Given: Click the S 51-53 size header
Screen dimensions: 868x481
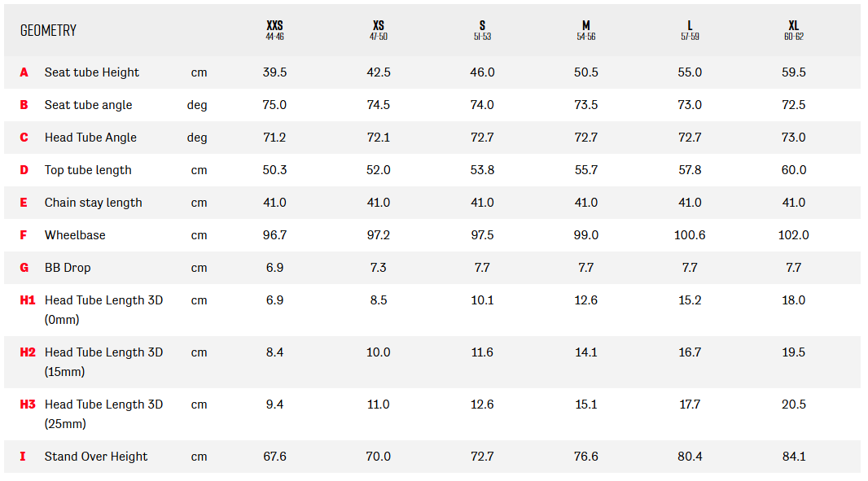Looking at the screenshot, I should (x=482, y=30).
